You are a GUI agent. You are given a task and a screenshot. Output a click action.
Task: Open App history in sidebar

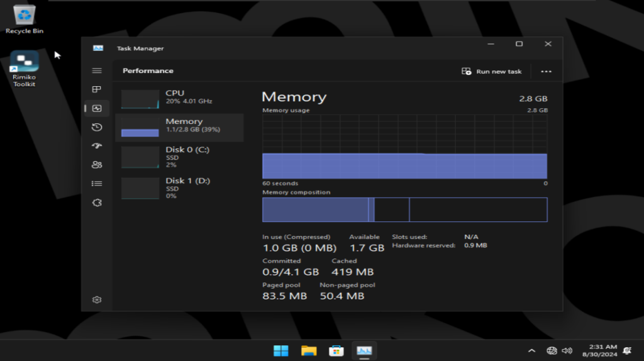(x=97, y=127)
